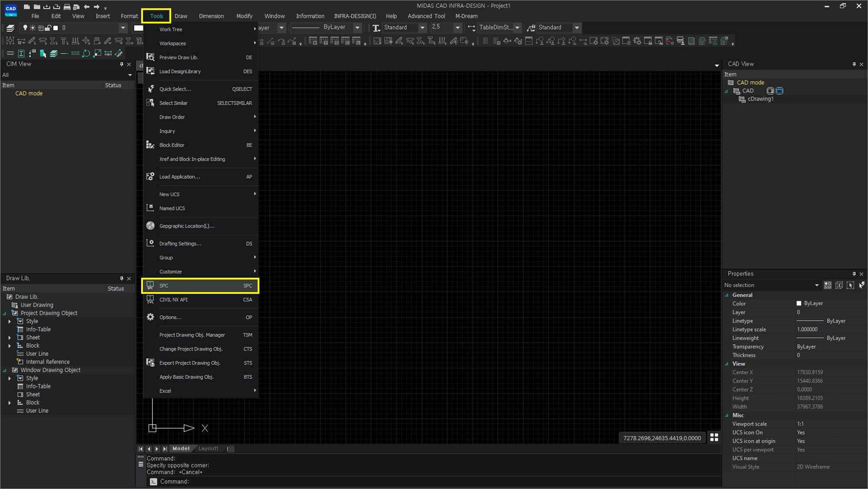Toggle the layer freeze sun icon
Screen dimensions: 868x489
(33, 28)
